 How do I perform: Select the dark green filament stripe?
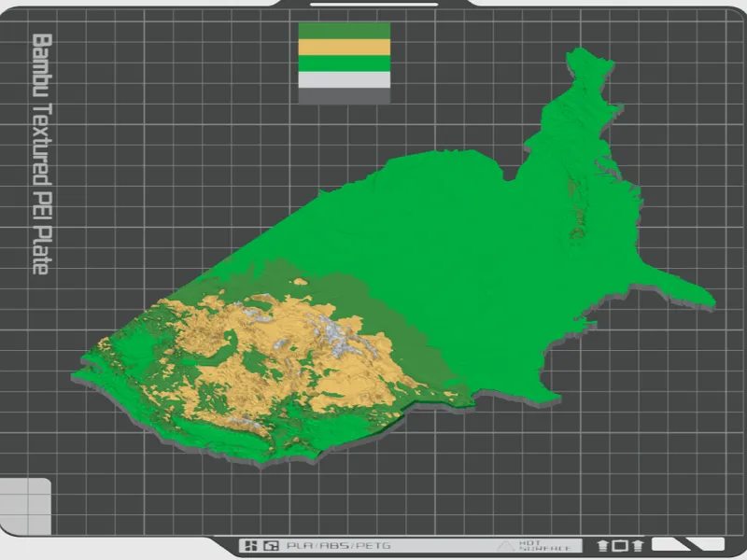(x=344, y=31)
